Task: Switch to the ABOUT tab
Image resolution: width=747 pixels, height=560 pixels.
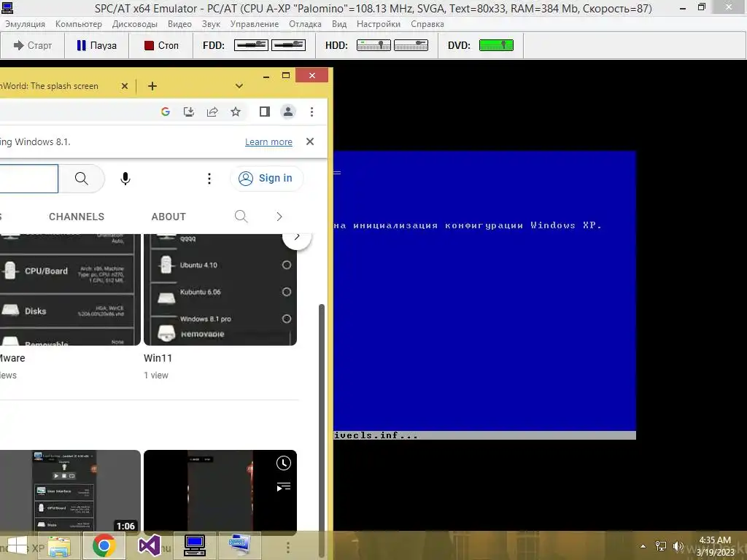Action: pos(169,217)
